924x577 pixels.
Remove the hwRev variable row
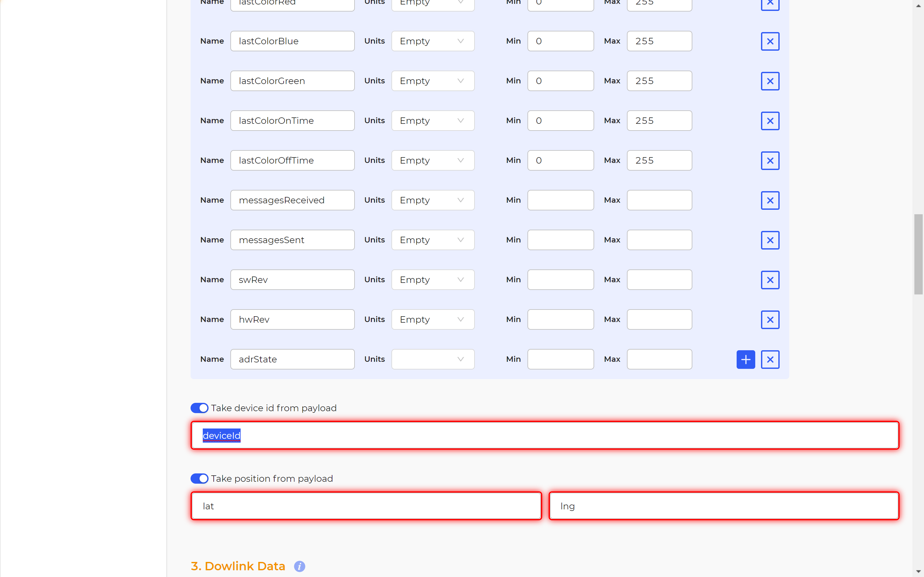click(770, 320)
